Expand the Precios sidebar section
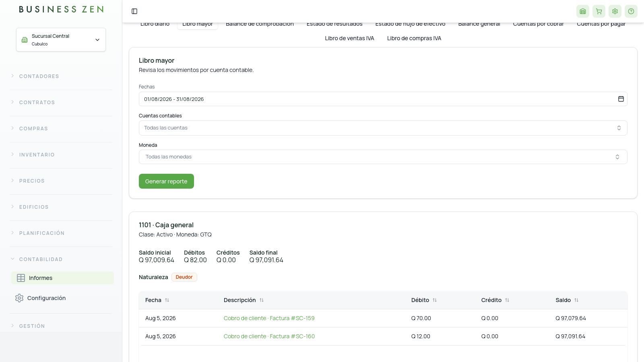Screen dimensions: 644x362 pyautogui.click(x=61, y=181)
